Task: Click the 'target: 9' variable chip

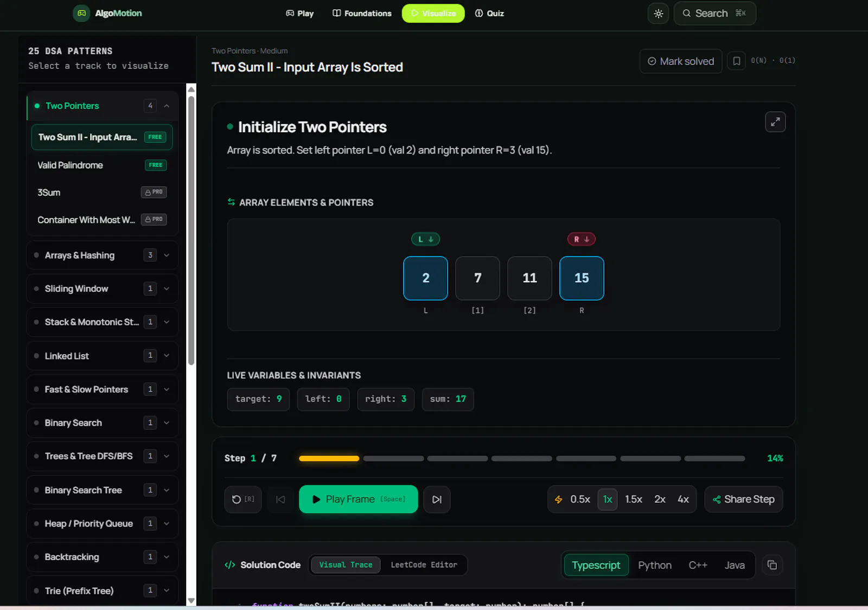Action: (x=258, y=399)
